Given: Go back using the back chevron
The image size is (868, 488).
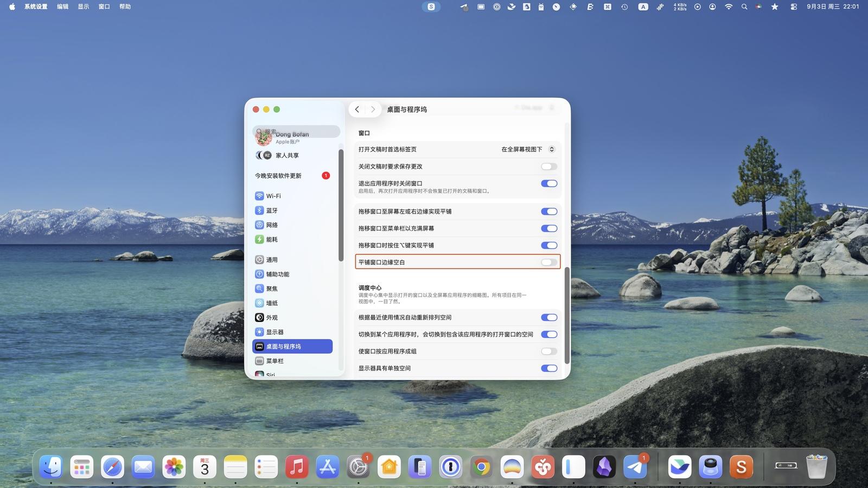Looking at the screenshot, I should [357, 110].
